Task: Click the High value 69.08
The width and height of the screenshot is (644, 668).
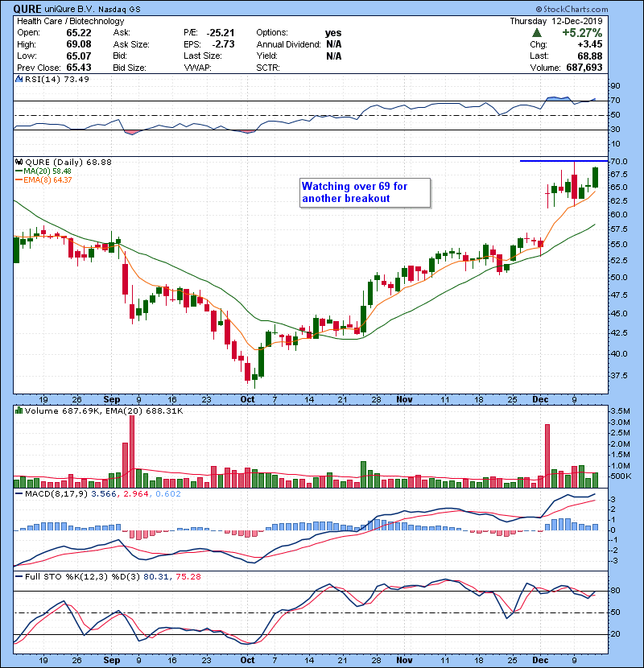Action: pos(79,44)
